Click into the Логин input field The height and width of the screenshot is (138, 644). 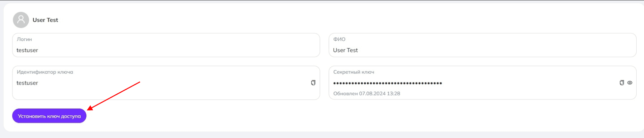tap(166, 45)
